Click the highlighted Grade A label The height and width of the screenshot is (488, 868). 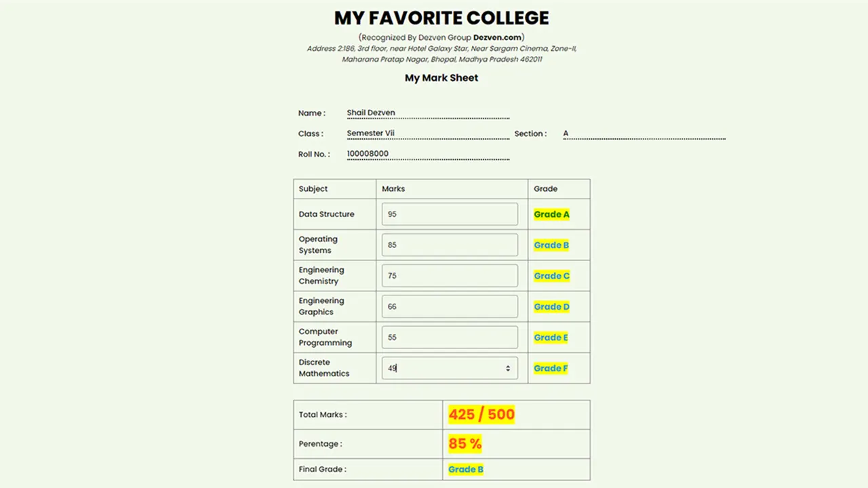coord(551,214)
